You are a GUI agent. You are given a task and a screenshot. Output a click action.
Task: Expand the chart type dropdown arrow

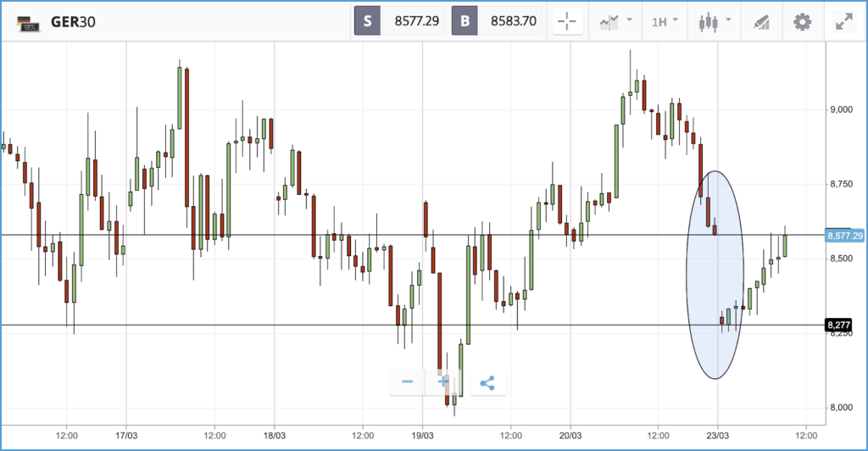728,19
